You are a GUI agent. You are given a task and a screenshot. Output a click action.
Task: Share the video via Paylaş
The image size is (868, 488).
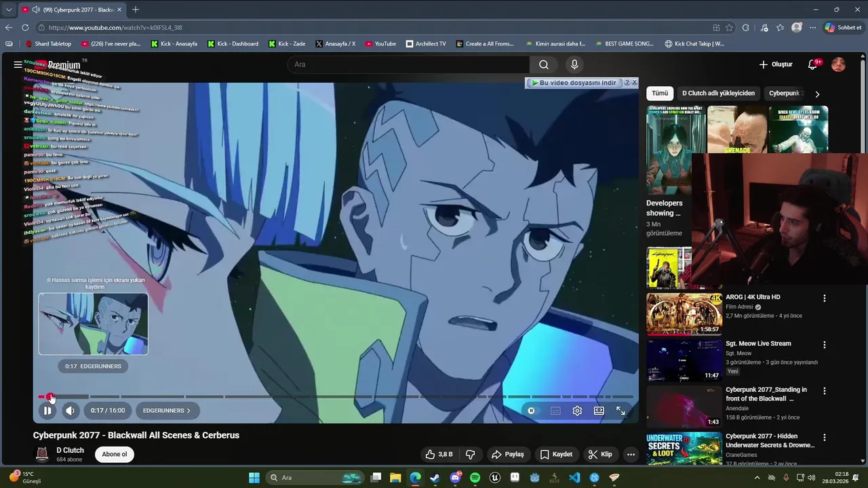point(508,455)
